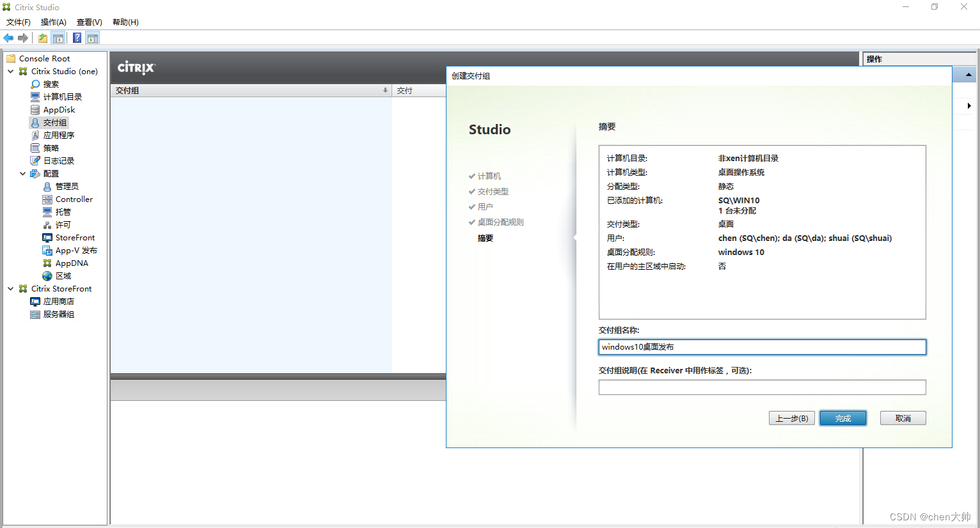The width and height of the screenshot is (980, 528).
Task: Select the 日志记录 icon in tree
Action: pyautogui.click(x=35, y=161)
